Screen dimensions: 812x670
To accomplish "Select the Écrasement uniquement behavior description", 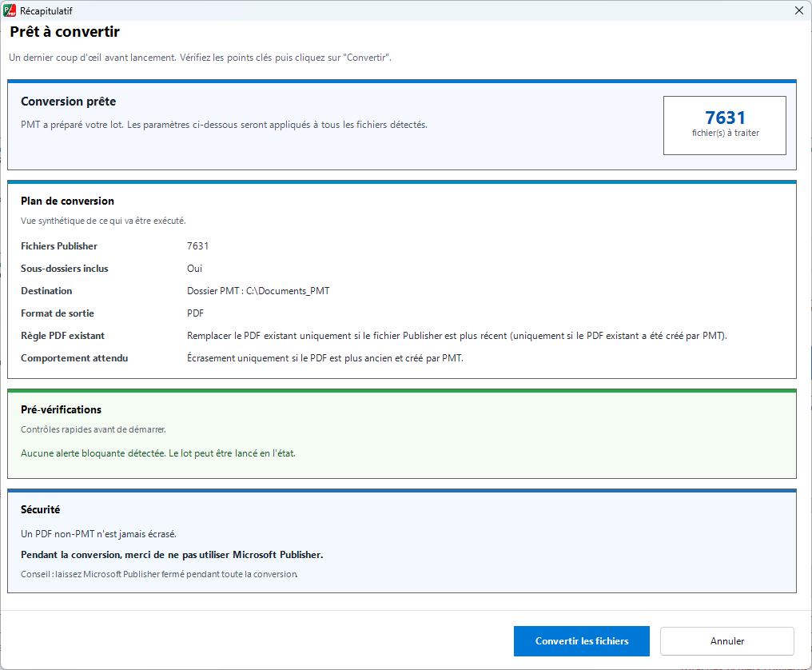I will 324,358.
